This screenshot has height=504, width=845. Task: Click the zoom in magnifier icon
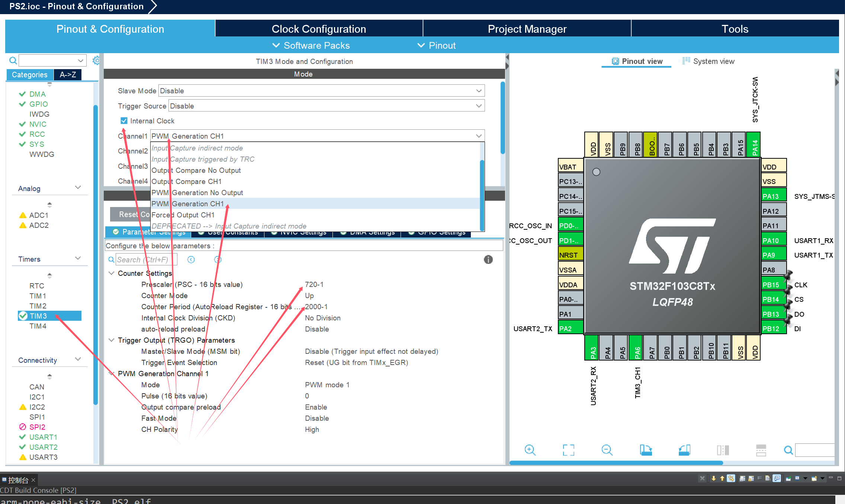[x=530, y=450]
